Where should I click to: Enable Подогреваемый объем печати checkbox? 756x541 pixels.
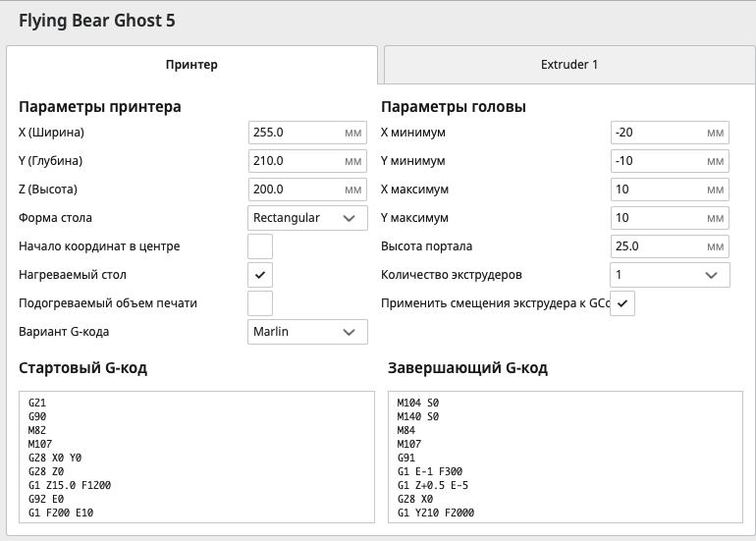260,303
